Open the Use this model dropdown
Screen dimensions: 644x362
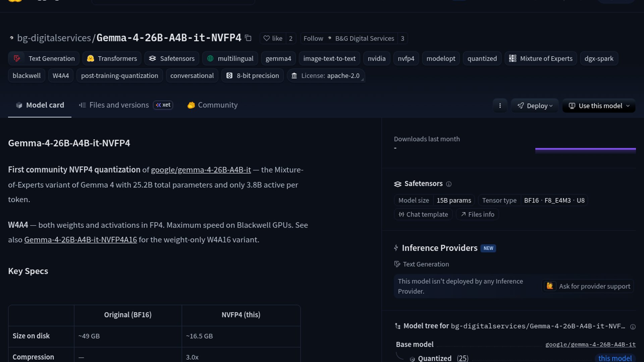[599, 106]
